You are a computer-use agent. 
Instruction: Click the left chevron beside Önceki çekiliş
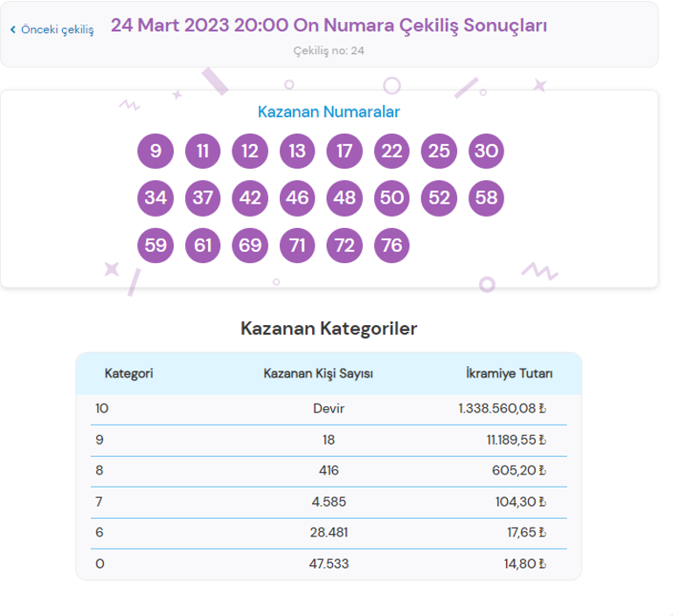(13, 30)
